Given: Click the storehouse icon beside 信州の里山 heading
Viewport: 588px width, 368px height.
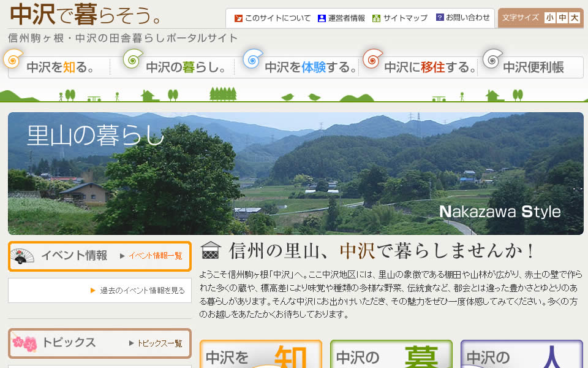Looking at the screenshot, I should [211, 250].
